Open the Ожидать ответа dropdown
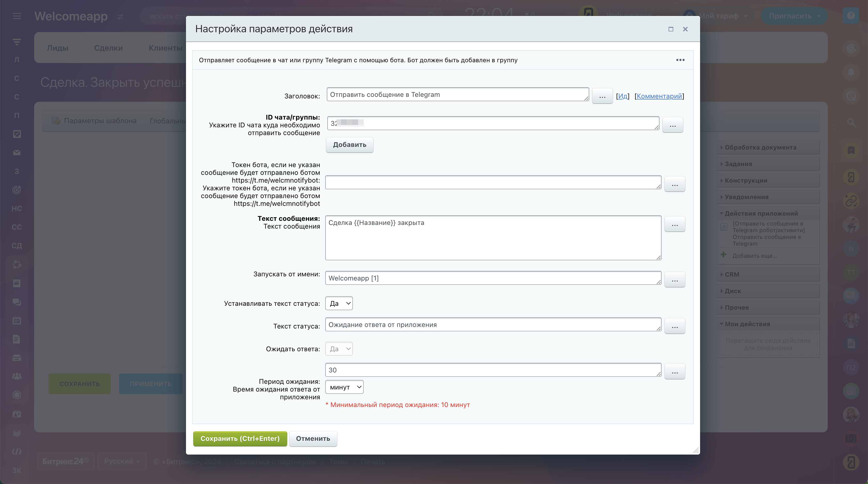 pyautogui.click(x=339, y=349)
